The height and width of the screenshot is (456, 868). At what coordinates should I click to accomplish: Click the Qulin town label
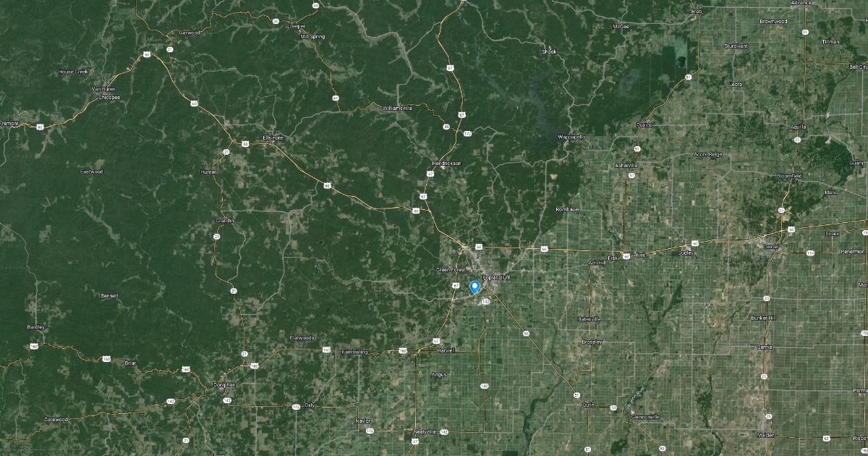[587, 405]
